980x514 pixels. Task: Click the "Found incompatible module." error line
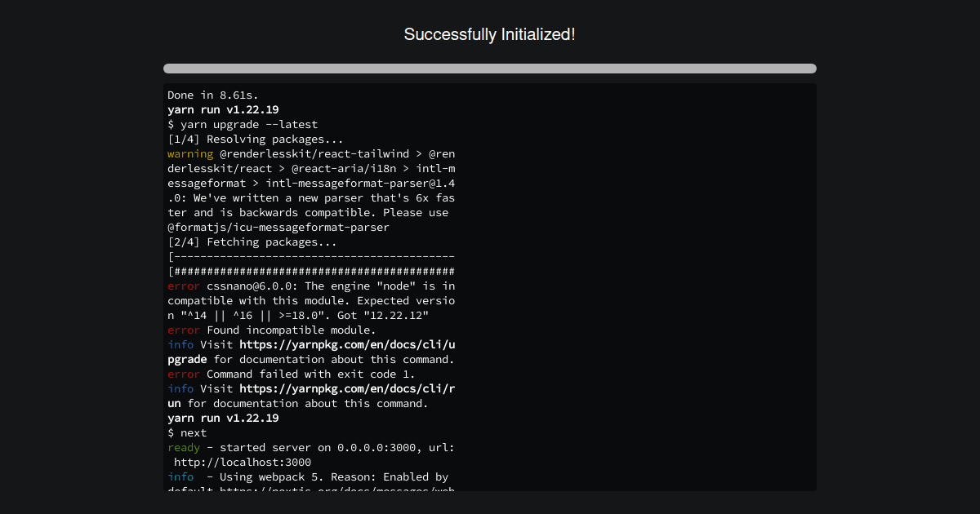[x=291, y=330]
